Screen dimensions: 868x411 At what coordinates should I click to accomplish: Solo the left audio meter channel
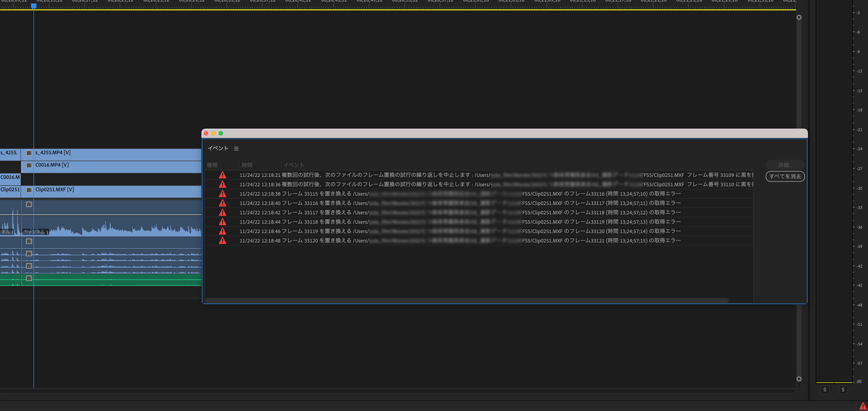[825, 390]
